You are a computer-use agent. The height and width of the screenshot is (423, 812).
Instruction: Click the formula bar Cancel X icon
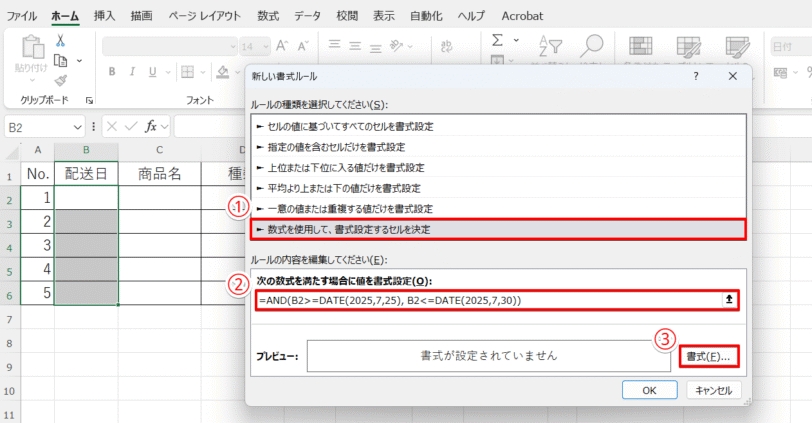(112, 126)
